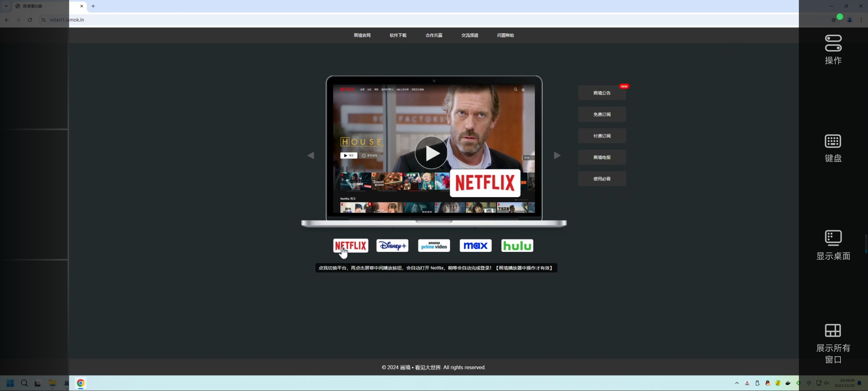Open Chrome from the Windows taskbar
868x391 pixels.
coord(80,383)
